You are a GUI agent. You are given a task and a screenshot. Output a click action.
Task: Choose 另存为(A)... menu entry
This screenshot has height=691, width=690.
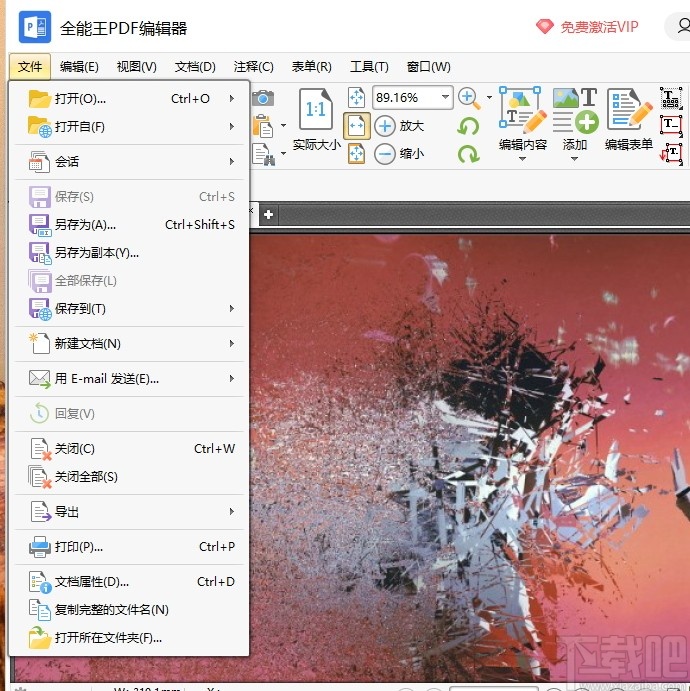coord(129,224)
